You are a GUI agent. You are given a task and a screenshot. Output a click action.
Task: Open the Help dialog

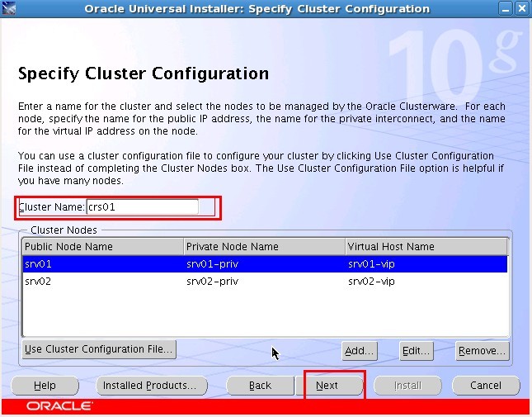[45, 386]
